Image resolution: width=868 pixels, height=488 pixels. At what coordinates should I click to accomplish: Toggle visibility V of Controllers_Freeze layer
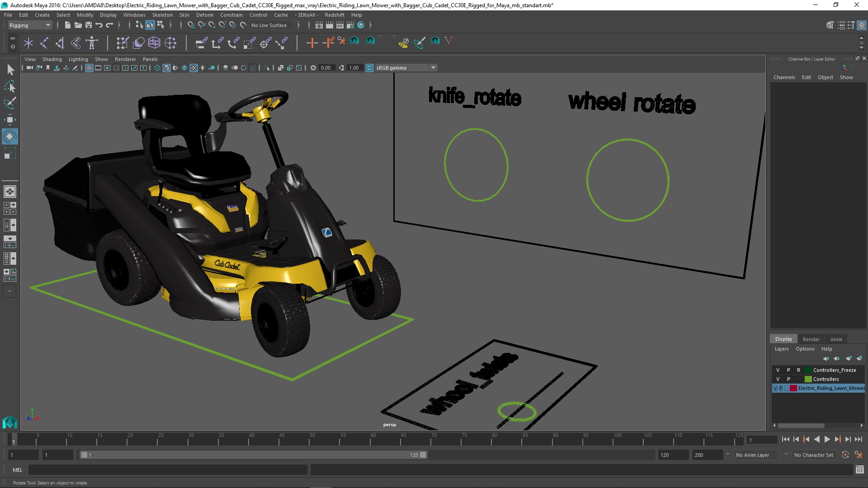click(x=778, y=370)
